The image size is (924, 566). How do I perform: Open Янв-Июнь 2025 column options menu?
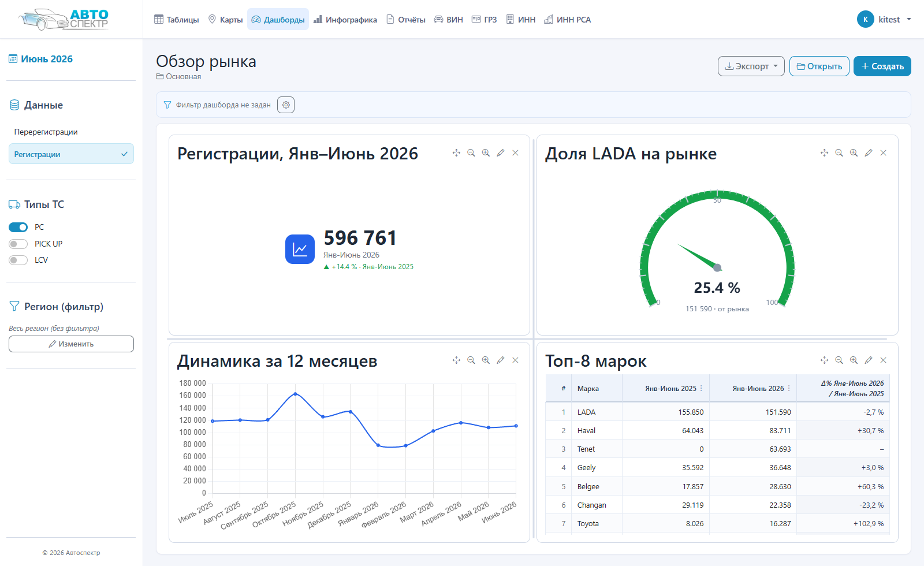coord(702,388)
